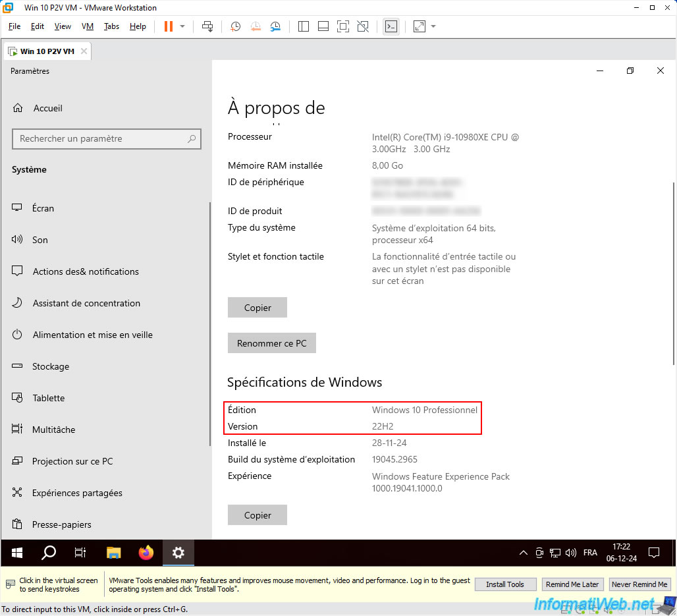Open the snapshot manager

[275, 26]
